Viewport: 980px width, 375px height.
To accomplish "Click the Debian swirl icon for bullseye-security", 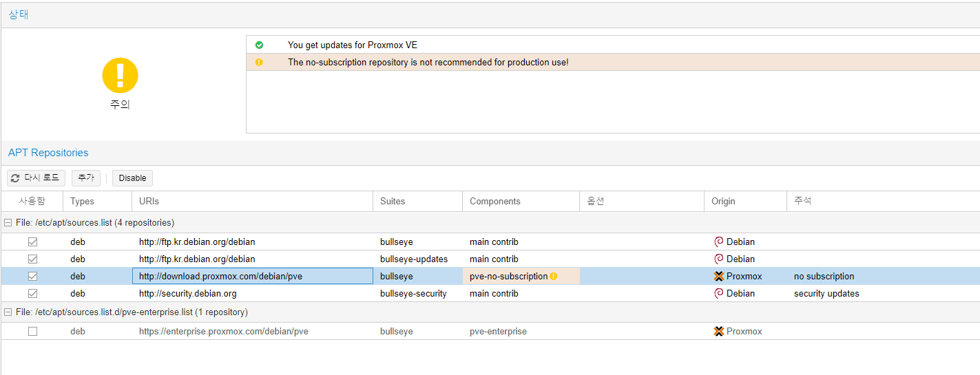I will (719, 293).
